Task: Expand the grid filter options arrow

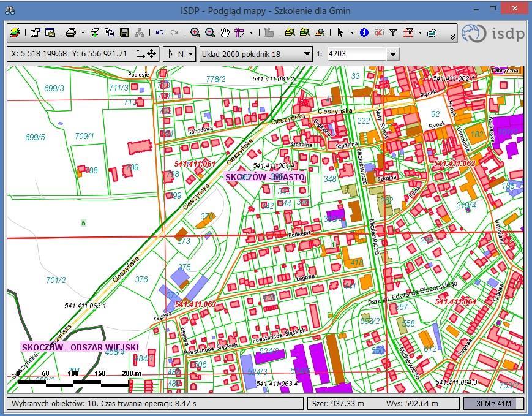Action: coord(420,33)
